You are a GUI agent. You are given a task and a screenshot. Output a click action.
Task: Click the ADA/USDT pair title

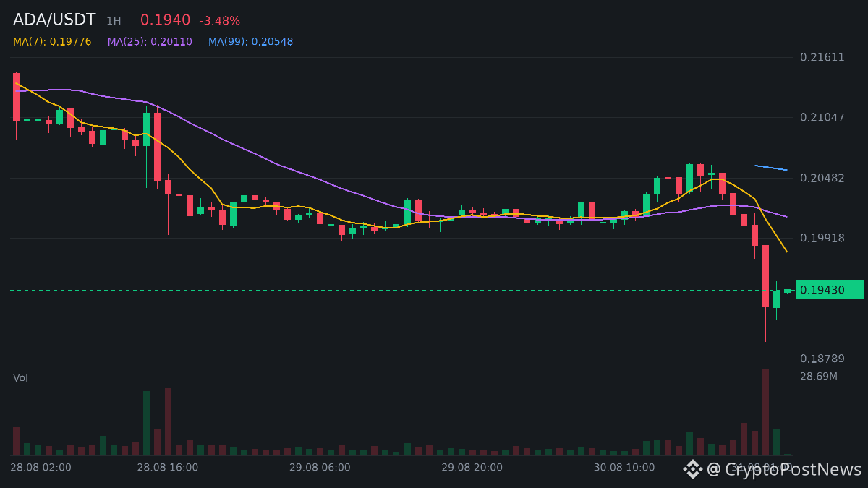tap(54, 20)
